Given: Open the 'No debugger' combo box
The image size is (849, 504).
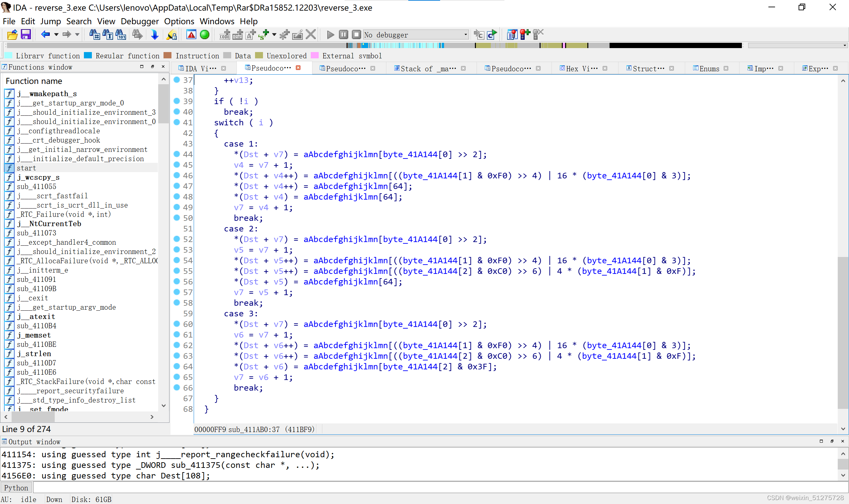Looking at the screenshot, I should (x=416, y=34).
